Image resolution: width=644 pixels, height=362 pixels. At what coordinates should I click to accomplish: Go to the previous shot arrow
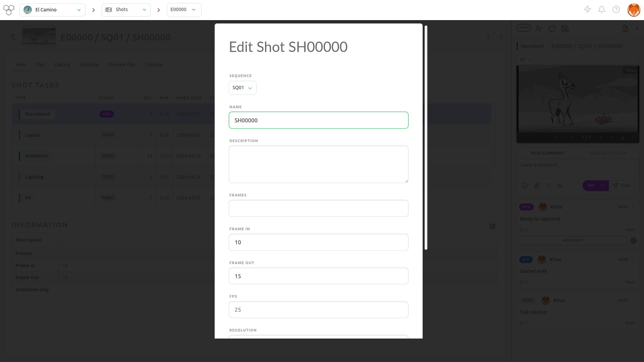coord(488,37)
